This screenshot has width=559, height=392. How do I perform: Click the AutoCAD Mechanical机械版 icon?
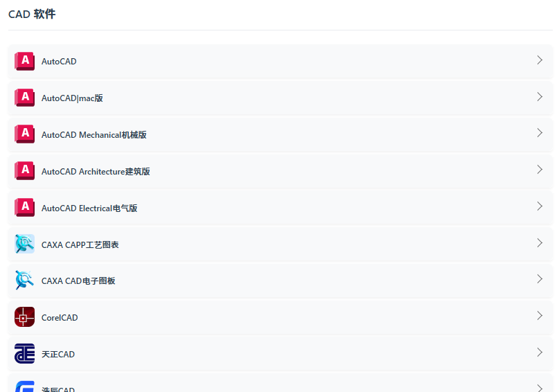[25, 134]
